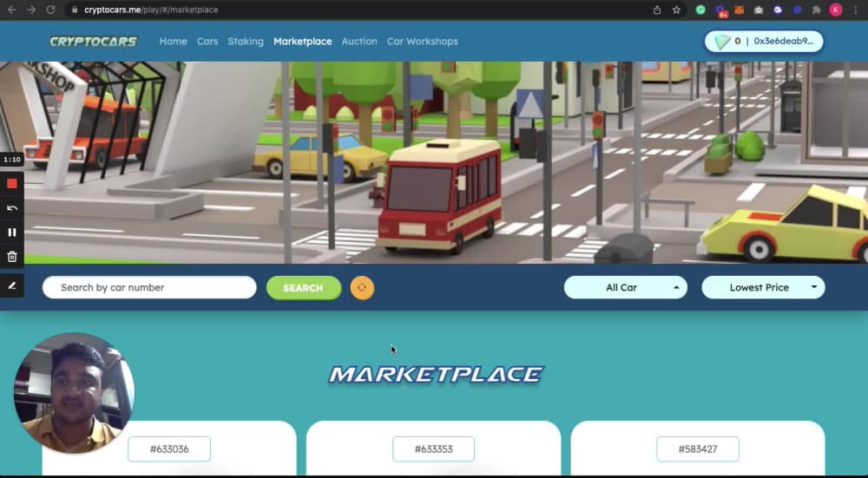Go back with the browser back arrow
This screenshot has width=868, height=478.
click(11, 10)
